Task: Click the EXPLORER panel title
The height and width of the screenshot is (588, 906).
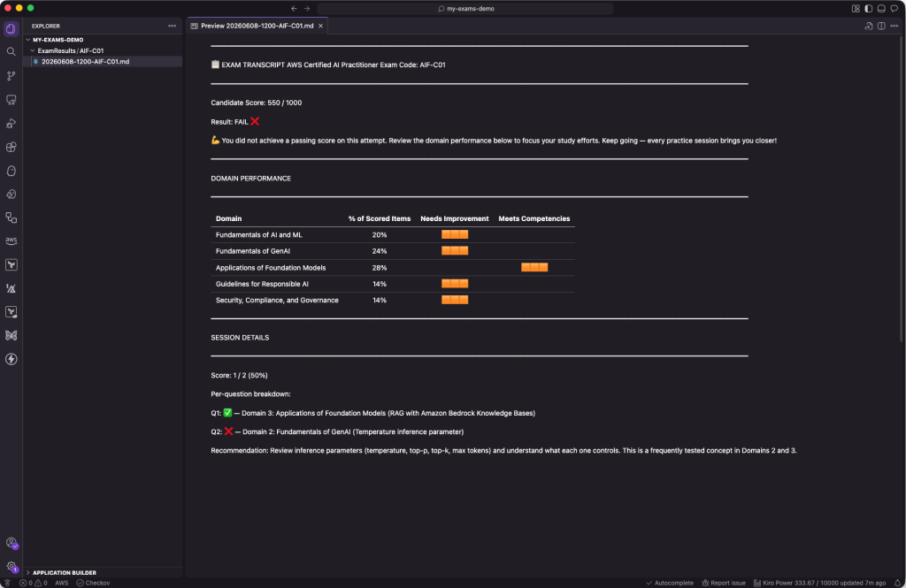Action: pyautogui.click(x=46, y=26)
